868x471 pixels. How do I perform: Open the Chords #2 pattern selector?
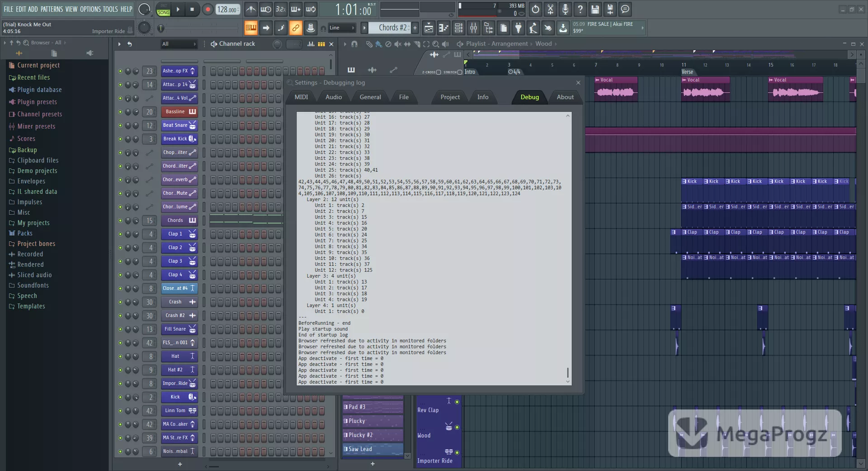click(389, 28)
